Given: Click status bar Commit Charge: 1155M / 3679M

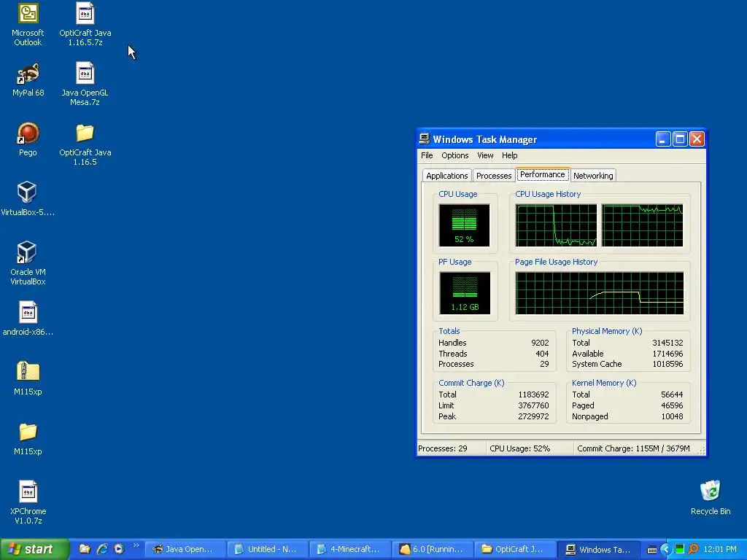Looking at the screenshot, I should (633, 448).
